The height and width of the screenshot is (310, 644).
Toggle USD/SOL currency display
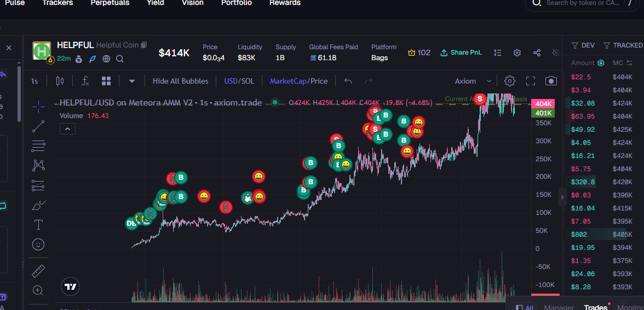click(x=239, y=81)
